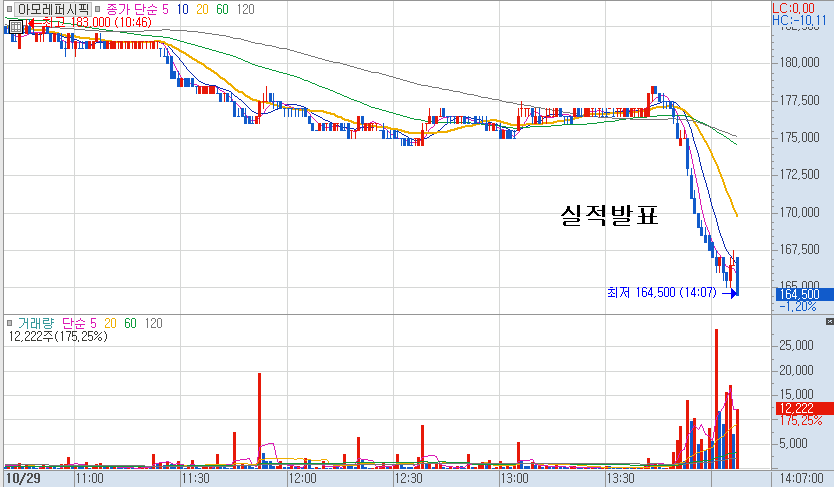834x487 pixels.
Task: Click the 최저 164,500 low price marker
Action: [672, 292]
